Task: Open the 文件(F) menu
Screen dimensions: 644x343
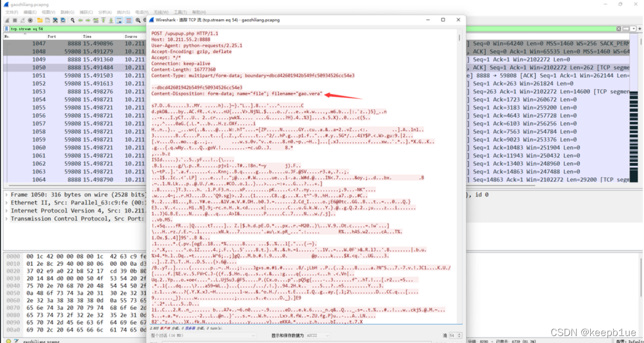Action: (x=12, y=12)
